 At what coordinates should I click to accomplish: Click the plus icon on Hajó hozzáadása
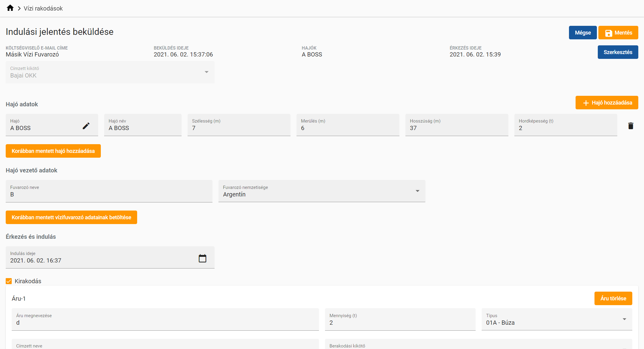point(586,103)
